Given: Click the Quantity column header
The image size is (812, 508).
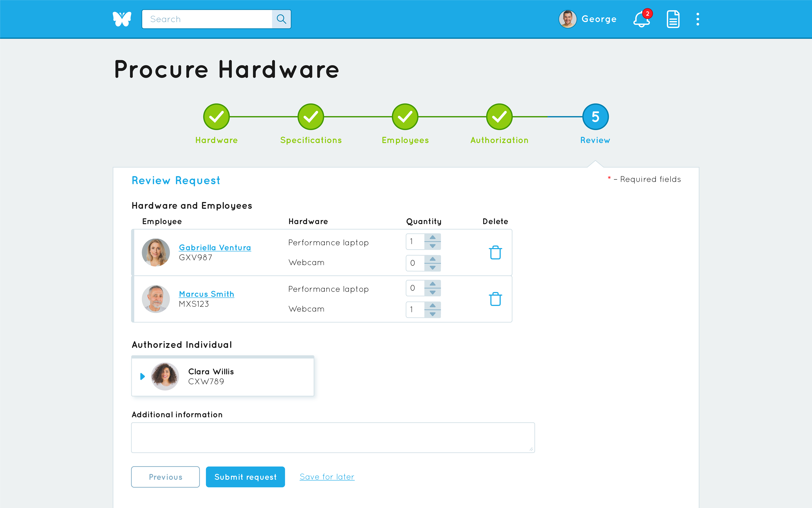Looking at the screenshot, I should point(424,221).
